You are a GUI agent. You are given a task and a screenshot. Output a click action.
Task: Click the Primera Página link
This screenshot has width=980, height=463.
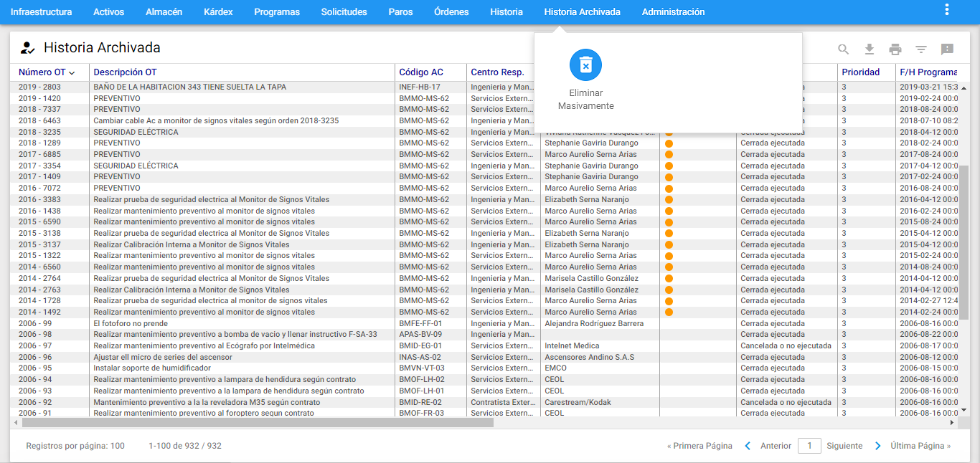point(699,446)
